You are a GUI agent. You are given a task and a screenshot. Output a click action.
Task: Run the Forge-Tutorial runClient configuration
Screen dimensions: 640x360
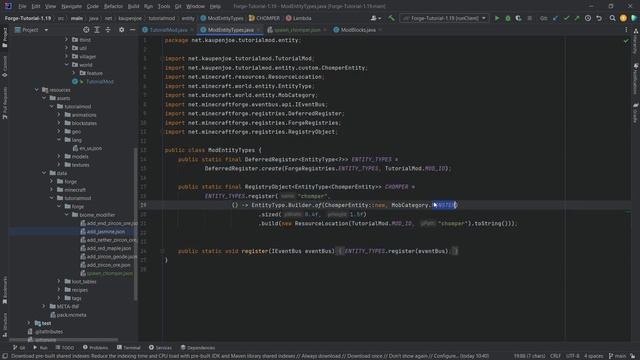pyautogui.click(x=497, y=18)
